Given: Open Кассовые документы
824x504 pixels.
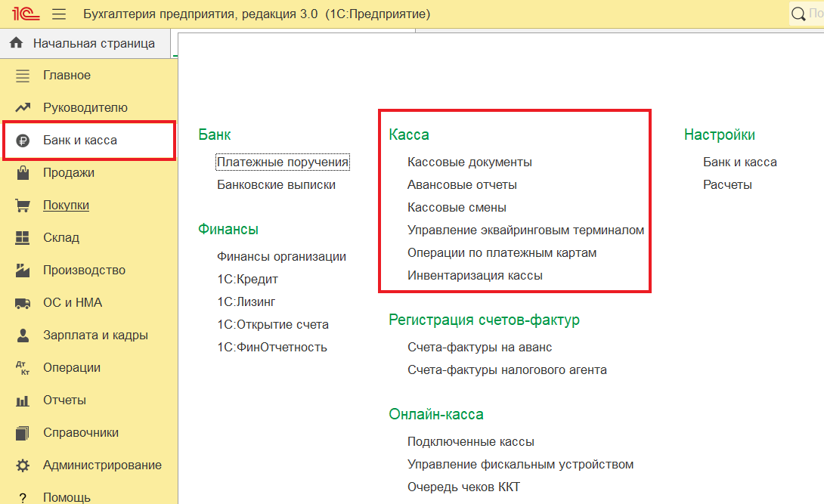Looking at the screenshot, I should [x=469, y=162].
